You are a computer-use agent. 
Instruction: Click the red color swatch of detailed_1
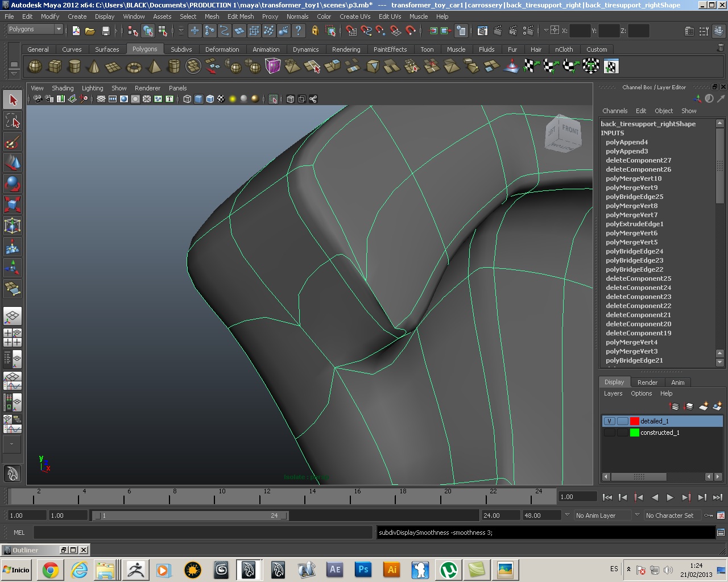635,421
